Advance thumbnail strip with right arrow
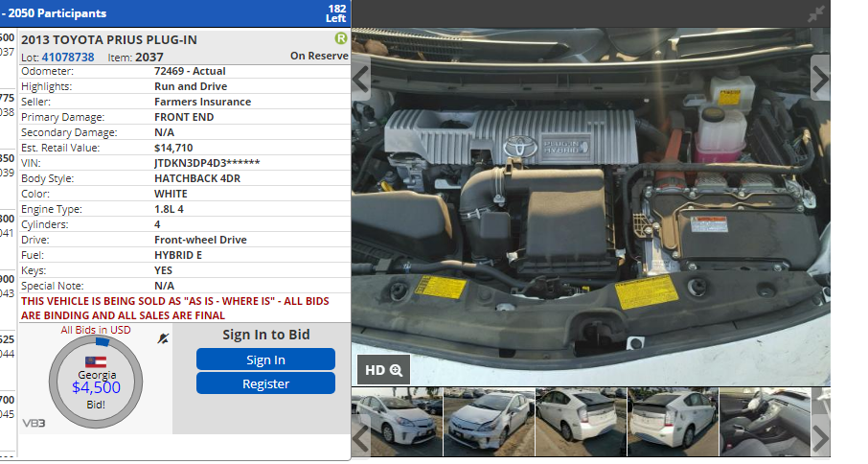The width and height of the screenshot is (868, 464). [x=821, y=436]
